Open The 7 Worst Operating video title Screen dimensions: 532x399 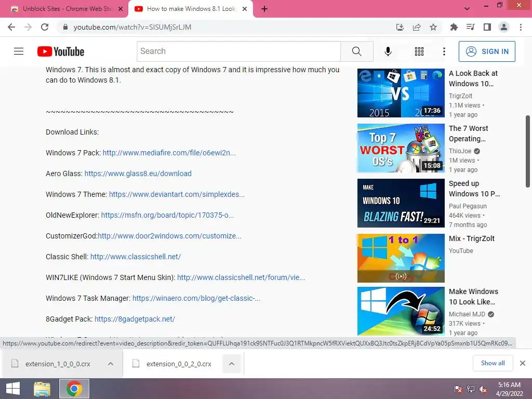(x=469, y=134)
